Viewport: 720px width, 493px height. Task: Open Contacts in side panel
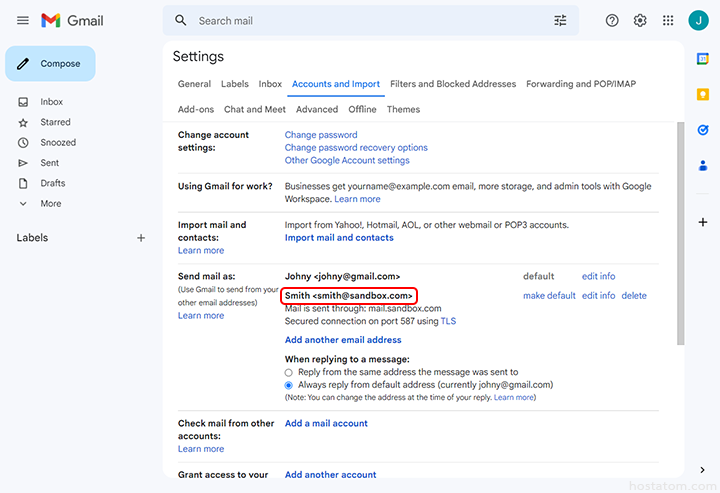[703, 165]
